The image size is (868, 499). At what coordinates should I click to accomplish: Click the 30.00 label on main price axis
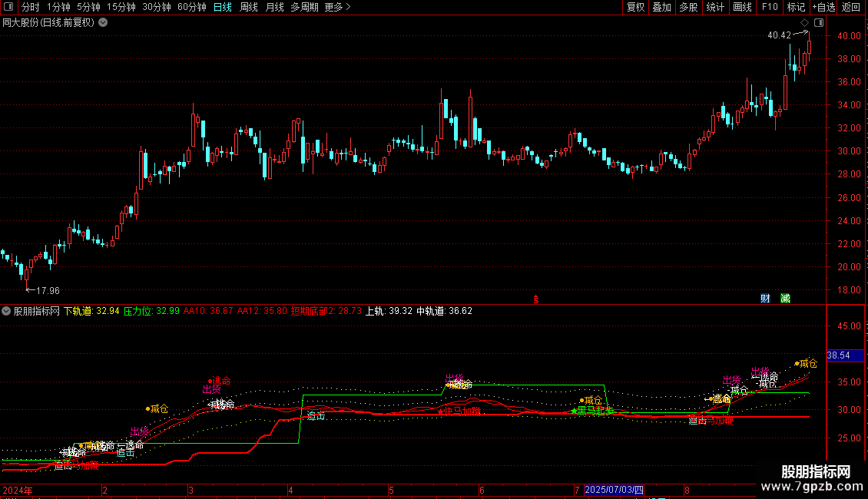coord(849,151)
